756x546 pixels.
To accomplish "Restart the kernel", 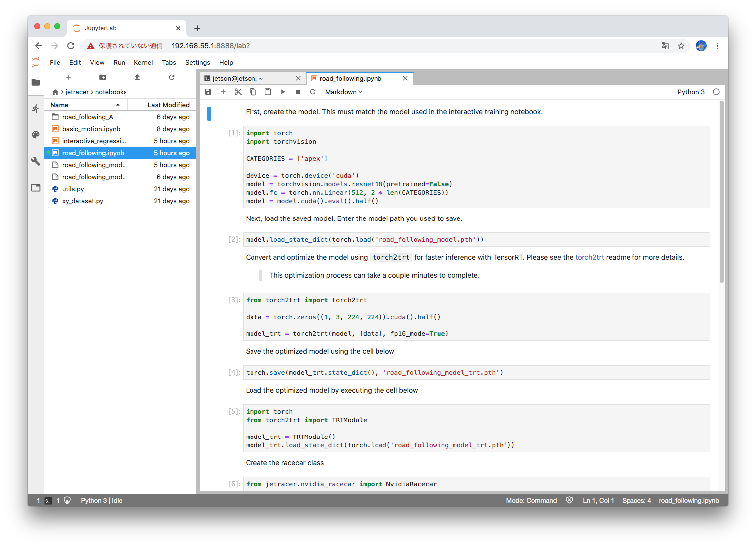I will 313,92.
